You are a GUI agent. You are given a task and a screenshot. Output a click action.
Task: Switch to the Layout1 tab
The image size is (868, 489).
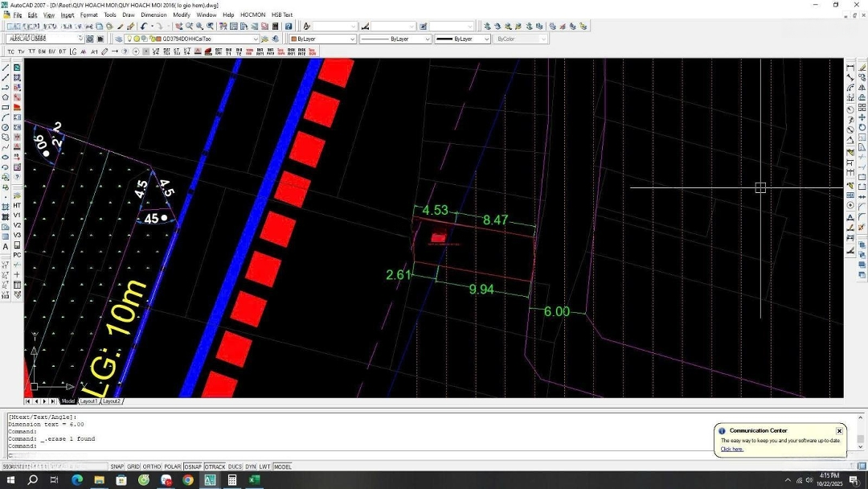[x=88, y=401]
